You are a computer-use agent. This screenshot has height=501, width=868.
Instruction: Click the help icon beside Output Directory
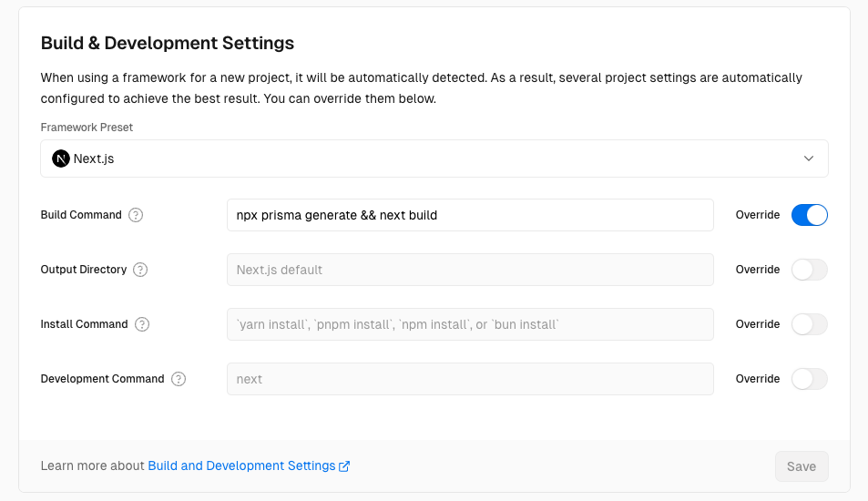click(140, 270)
